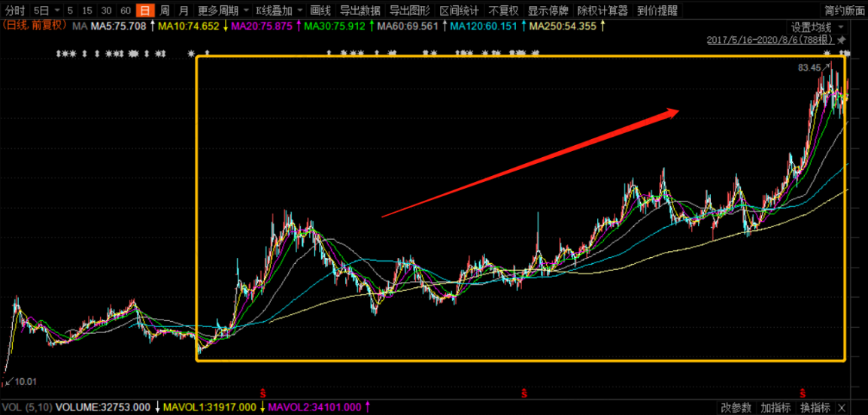Expand the 5日 period dropdown arrow
This screenshot has width=868, height=415.
click(x=58, y=11)
